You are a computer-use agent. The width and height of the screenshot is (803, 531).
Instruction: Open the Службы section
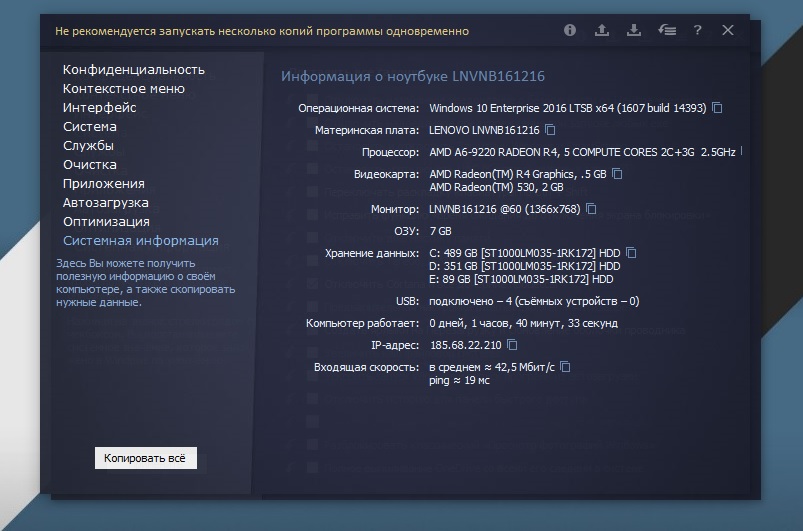[x=88, y=146]
